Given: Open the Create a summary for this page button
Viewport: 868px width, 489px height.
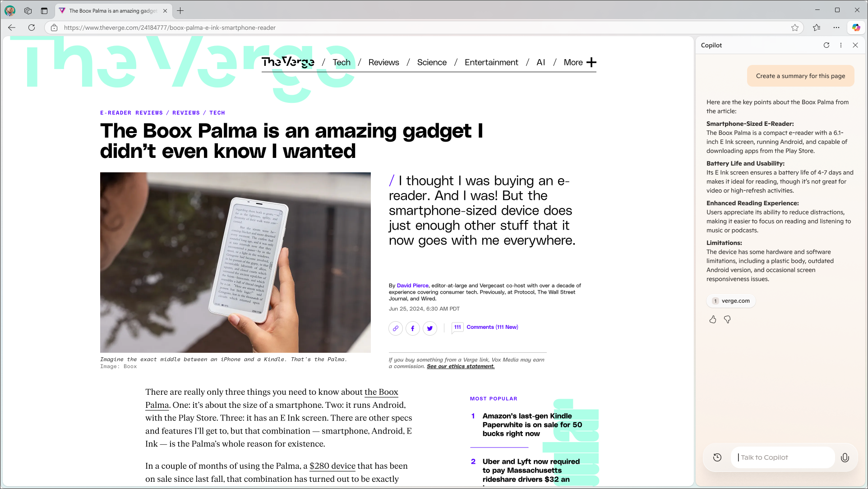Looking at the screenshot, I should tap(801, 76).
